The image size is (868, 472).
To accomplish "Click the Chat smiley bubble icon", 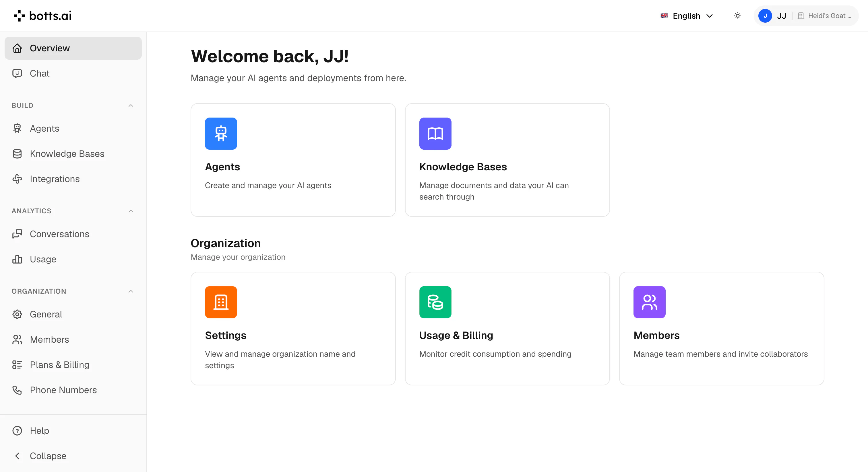I will tap(17, 73).
